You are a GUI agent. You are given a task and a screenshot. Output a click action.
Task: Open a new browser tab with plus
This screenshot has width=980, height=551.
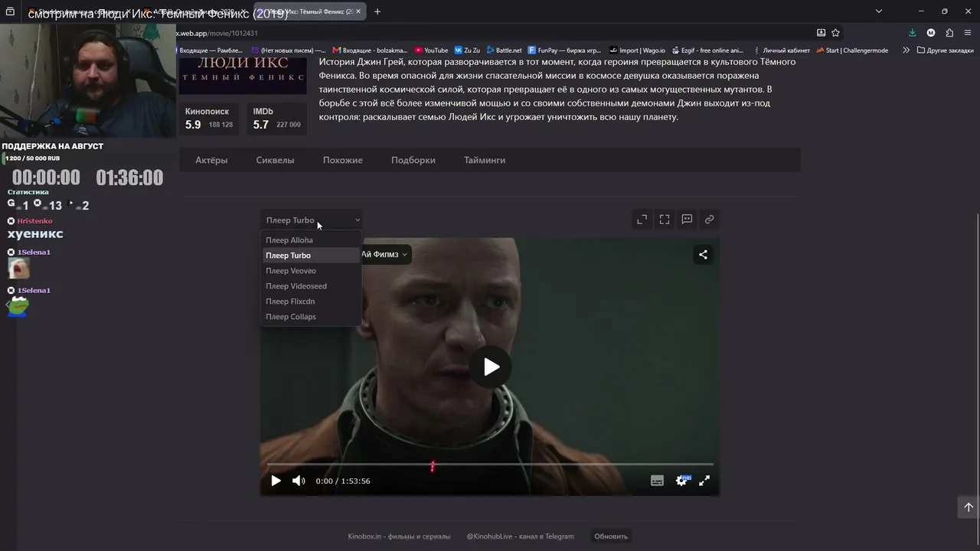377,11
